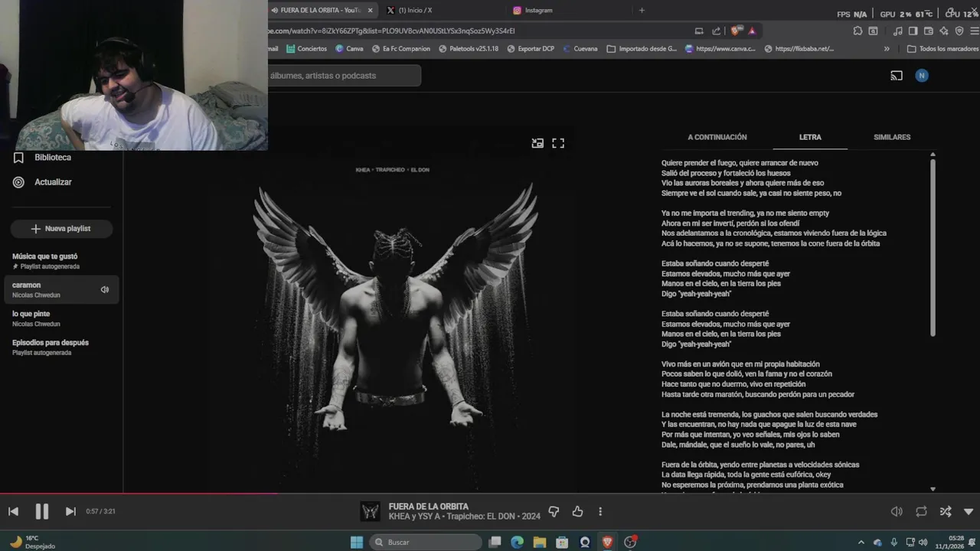This screenshot has width=980, height=551.
Task: Open the three-dot song options menu
Action: point(600,511)
